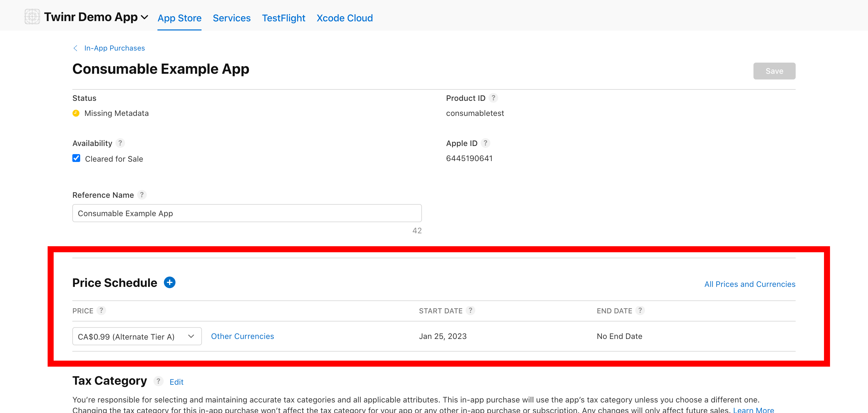
Task: Uncheck the Cleared for Sale checkbox
Action: tap(77, 159)
